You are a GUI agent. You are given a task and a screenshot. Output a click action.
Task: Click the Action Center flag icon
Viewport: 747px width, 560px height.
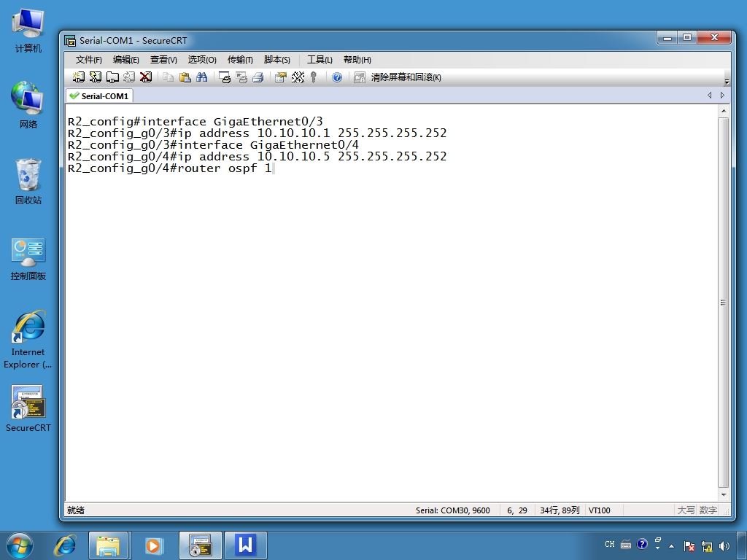689,546
